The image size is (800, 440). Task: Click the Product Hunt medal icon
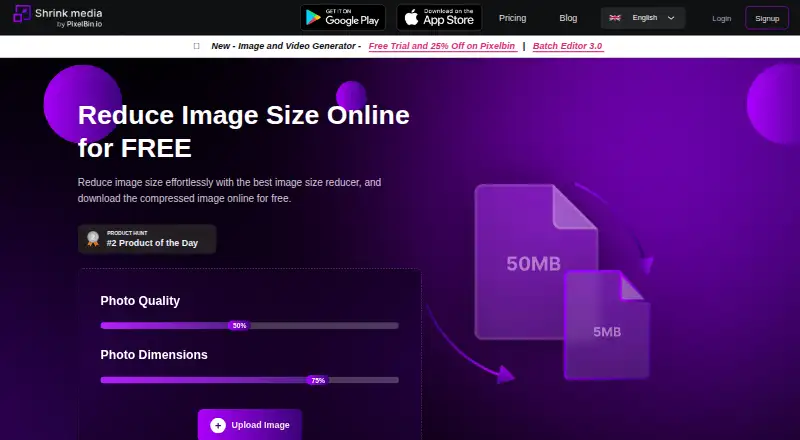pyautogui.click(x=93, y=239)
